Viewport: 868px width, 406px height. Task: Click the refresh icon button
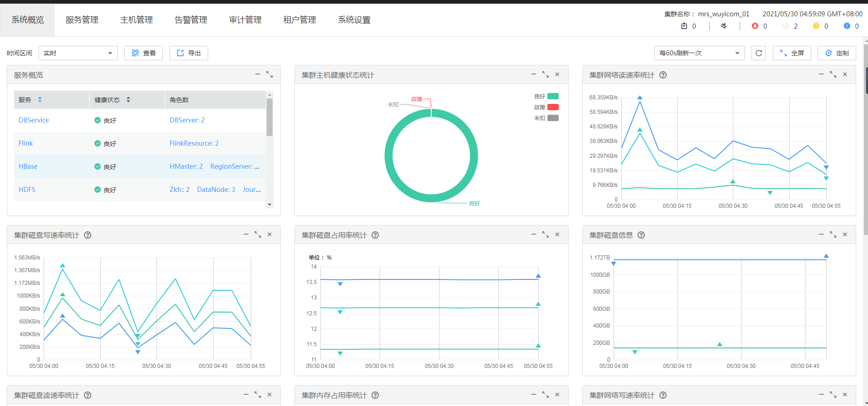click(x=759, y=53)
